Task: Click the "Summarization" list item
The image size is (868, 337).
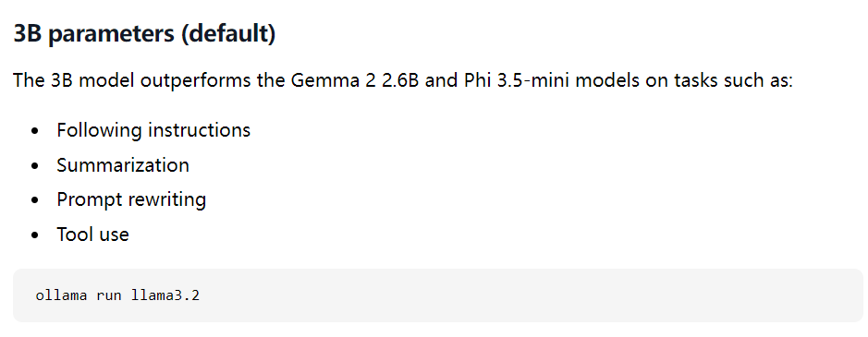Action: tap(123, 165)
